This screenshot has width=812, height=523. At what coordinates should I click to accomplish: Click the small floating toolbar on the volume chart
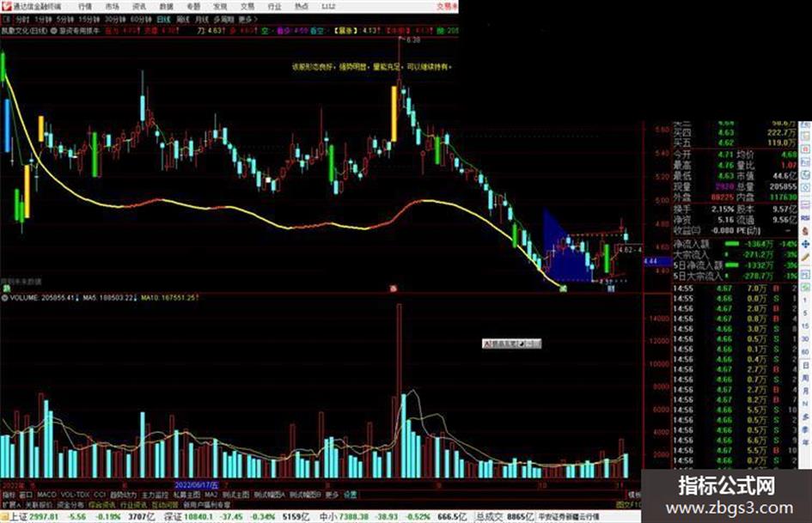(x=511, y=344)
